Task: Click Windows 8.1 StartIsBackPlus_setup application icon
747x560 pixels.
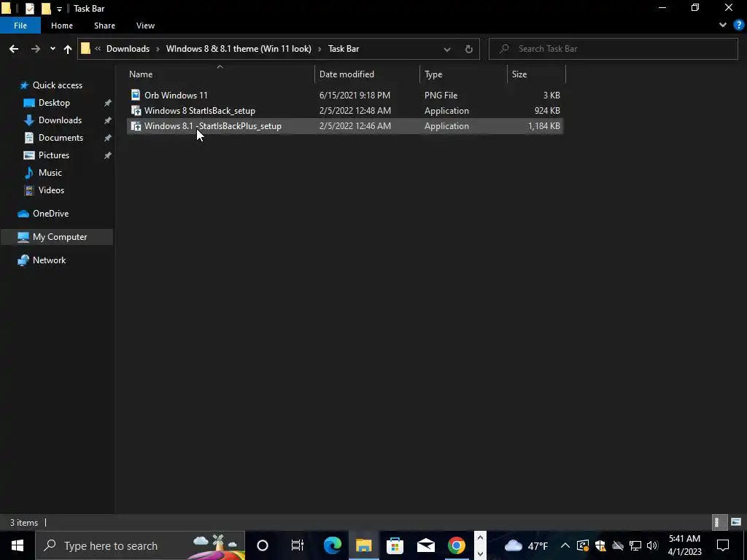Action: [136, 125]
